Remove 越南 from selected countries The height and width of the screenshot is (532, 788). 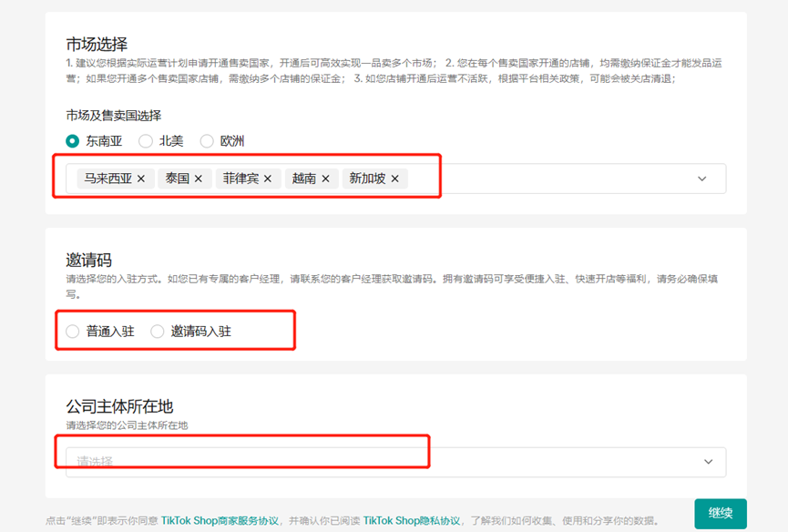point(325,179)
